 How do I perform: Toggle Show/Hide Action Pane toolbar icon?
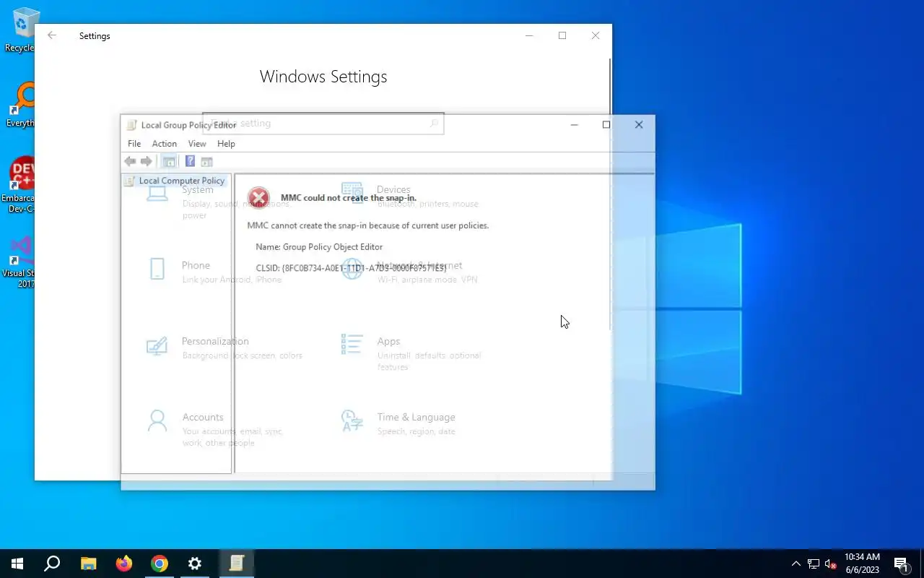[206, 161]
